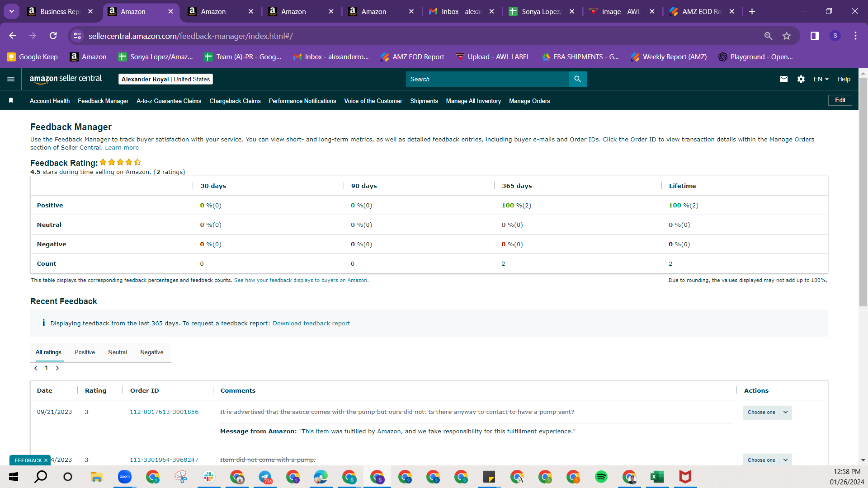
Task: Open Manage Orders menu item
Action: coord(529,101)
